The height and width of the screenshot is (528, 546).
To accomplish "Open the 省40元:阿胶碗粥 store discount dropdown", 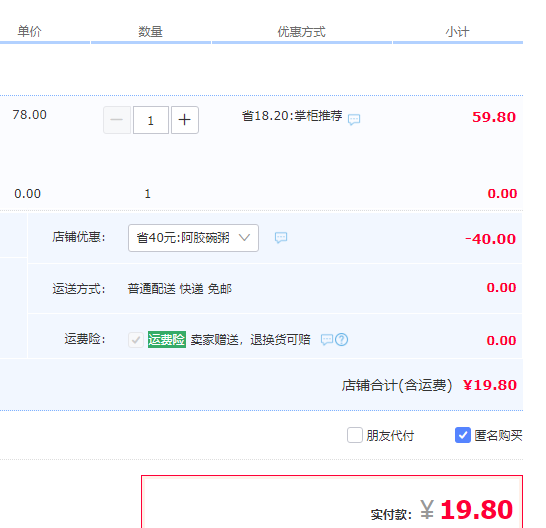I will (x=193, y=238).
